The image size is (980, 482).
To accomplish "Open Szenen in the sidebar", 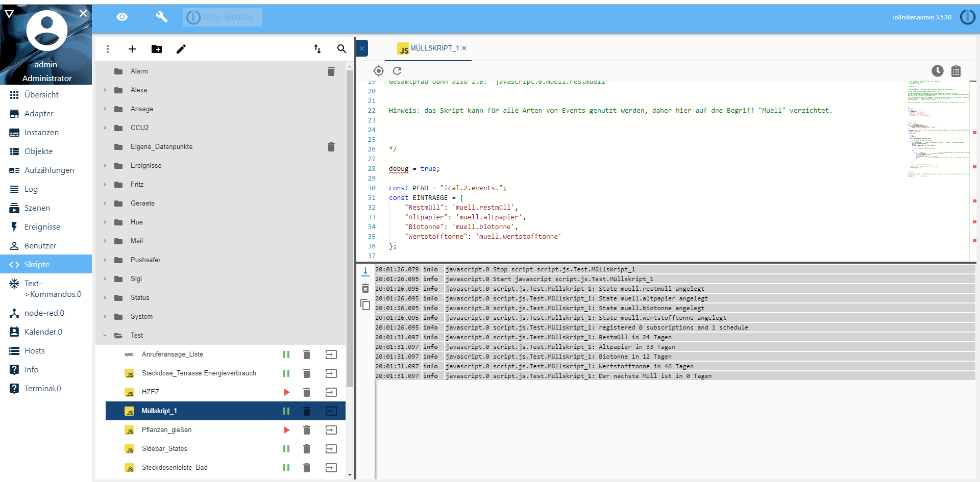I will (x=46, y=208).
